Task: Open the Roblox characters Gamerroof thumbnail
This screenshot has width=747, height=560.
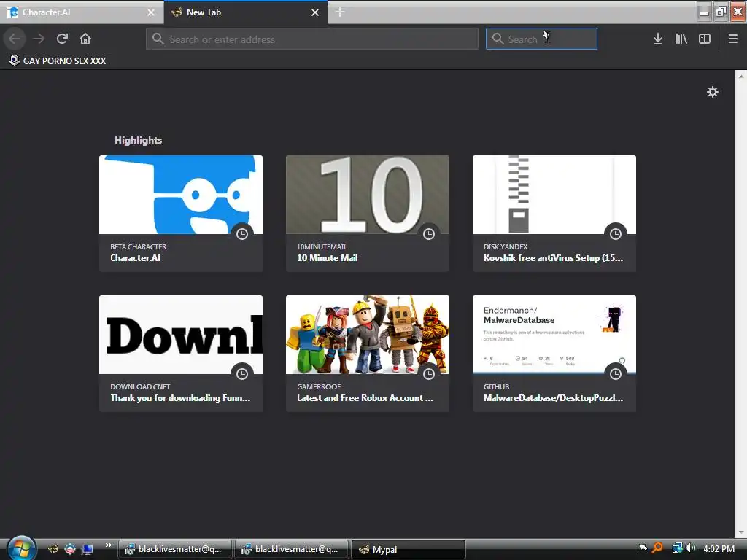Action: pos(368,334)
